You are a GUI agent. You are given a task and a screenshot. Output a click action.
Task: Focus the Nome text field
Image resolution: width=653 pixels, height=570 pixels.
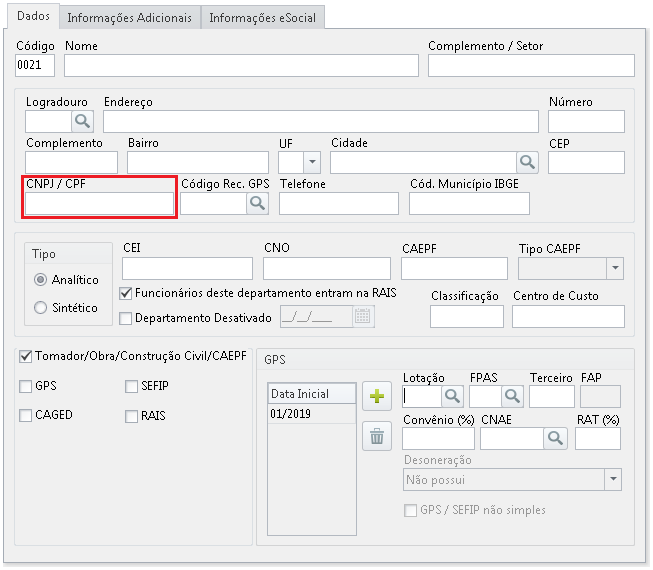(241, 66)
